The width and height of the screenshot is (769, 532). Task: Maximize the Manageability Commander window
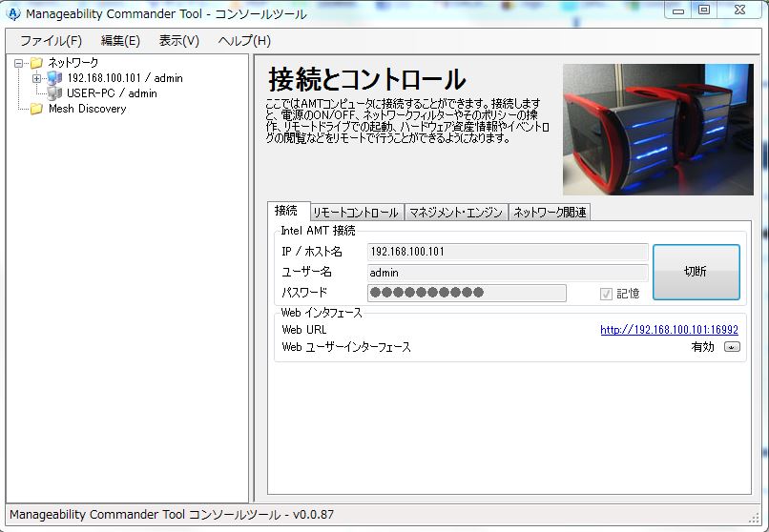[704, 10]
